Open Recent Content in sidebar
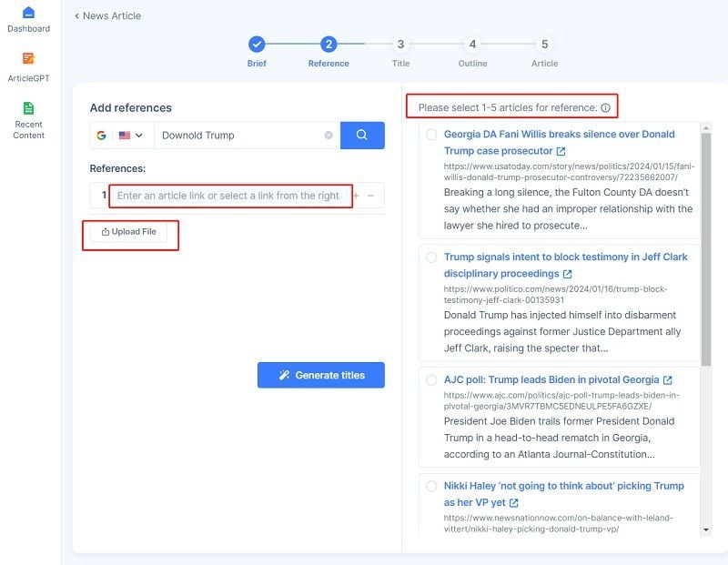728x565 pixels. [29, 120]
